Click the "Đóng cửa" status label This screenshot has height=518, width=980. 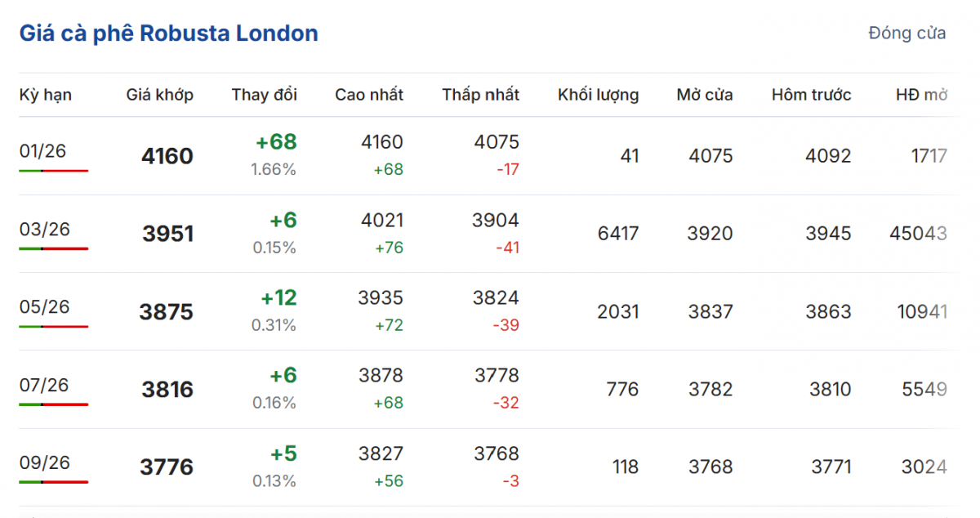(x=907, y=33)
